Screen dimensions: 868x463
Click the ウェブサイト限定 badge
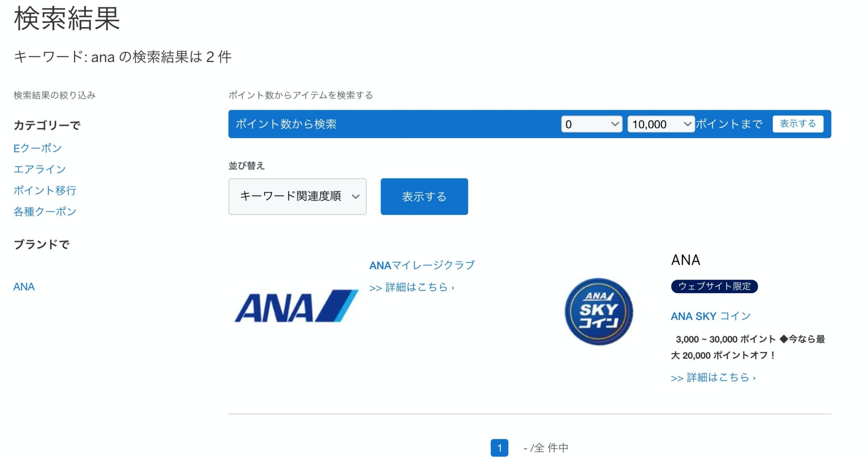tap(714, 286)
